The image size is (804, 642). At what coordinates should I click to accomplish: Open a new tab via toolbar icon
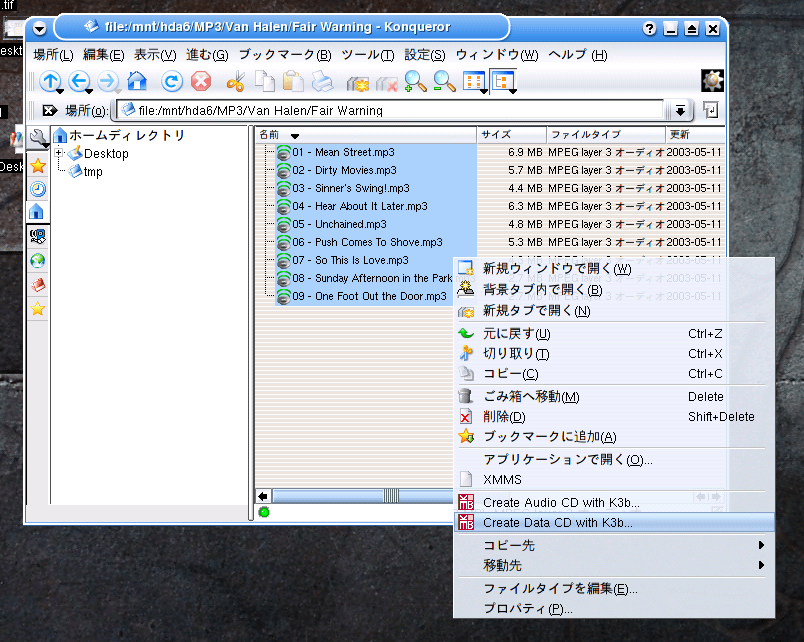[357, 82]
